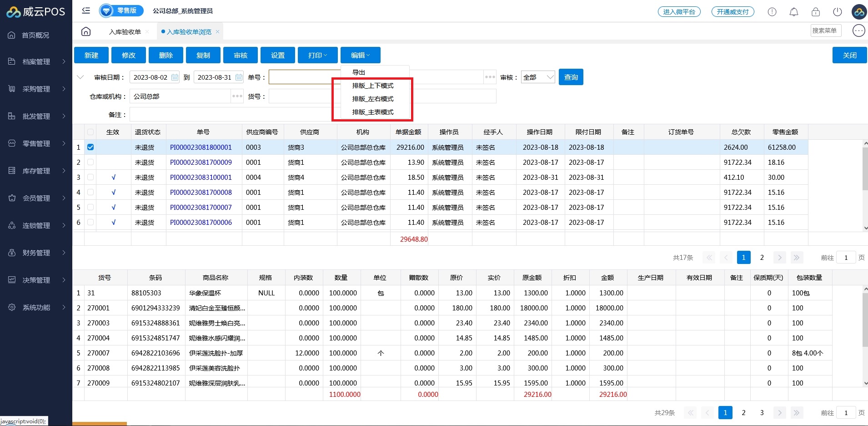The height and width of the screenshot is (426, 868).
Task: Check the checkbox for order PI000023081700009
Action: (x=90, y=162)
